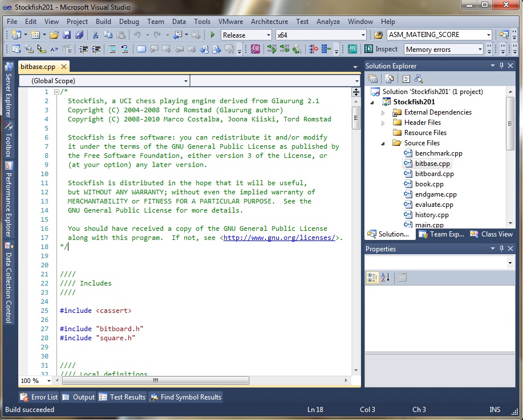Open the Memory errors dropdown

point(480,50)
